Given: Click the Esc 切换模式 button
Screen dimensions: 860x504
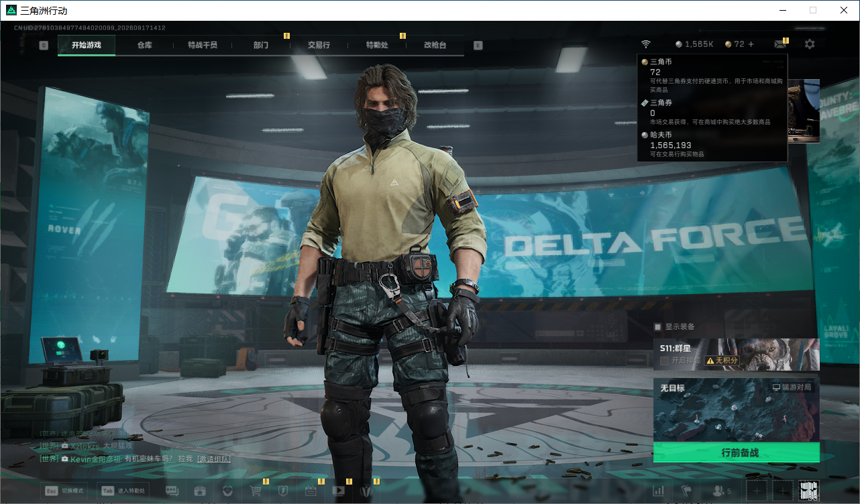Looking at the screenshot, I should pos(64,491).
